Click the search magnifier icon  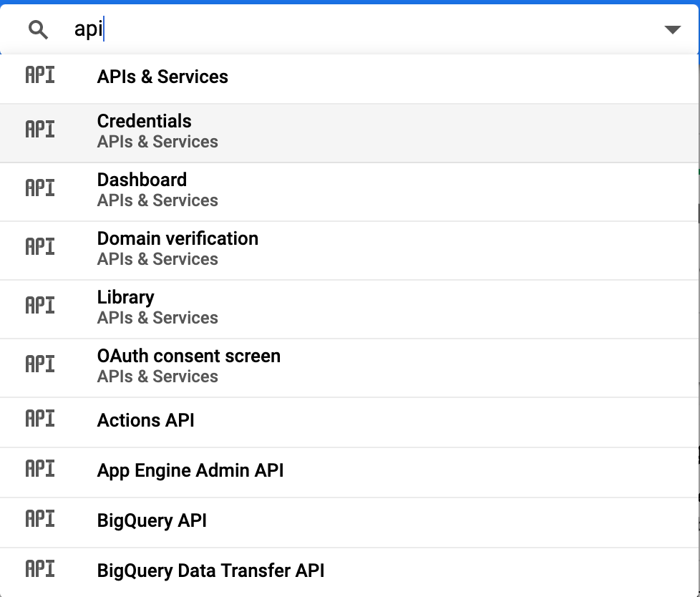pyautogui.click(x=38, y=30)
